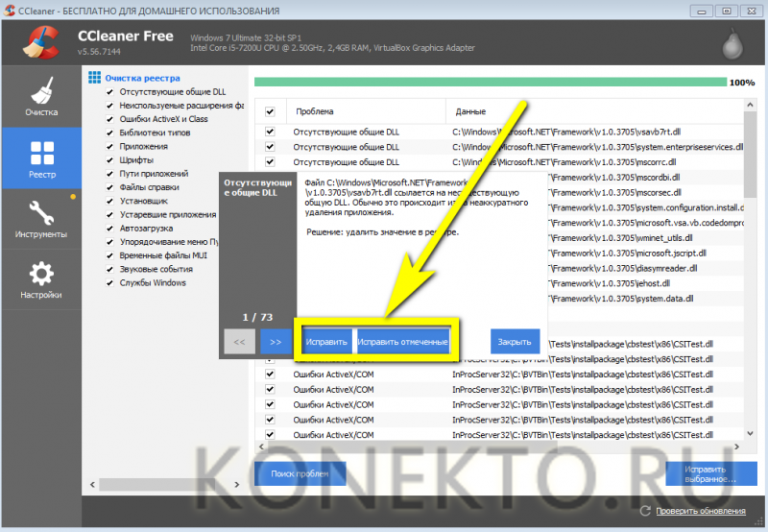Open the Настройки settings section
The width and height of the screenshot is (768, 532).
coord(41,279)
